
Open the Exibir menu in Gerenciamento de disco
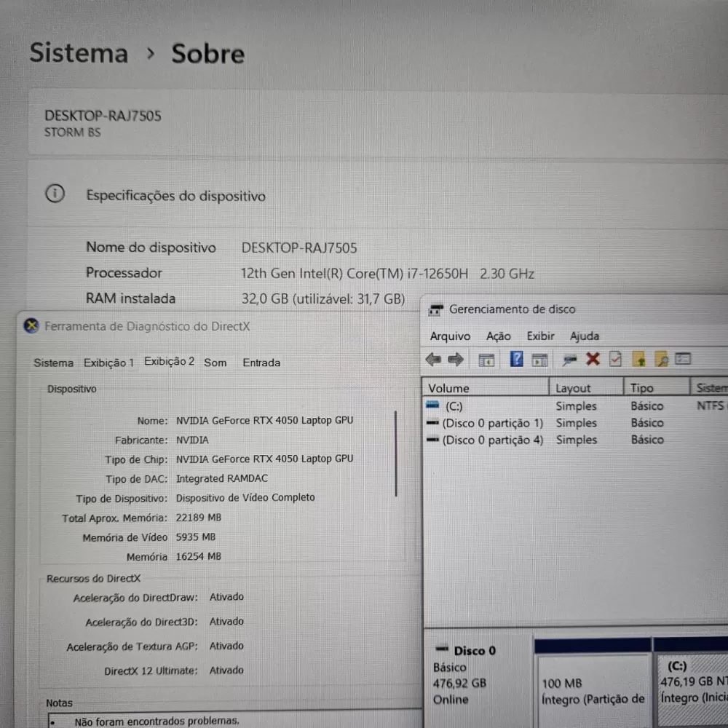(540, 336)
